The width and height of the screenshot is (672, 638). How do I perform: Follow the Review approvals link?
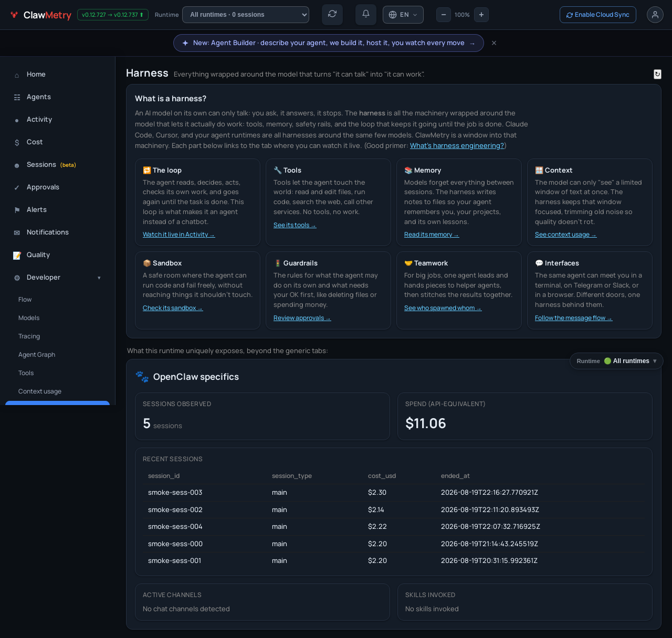coord(302,318)
